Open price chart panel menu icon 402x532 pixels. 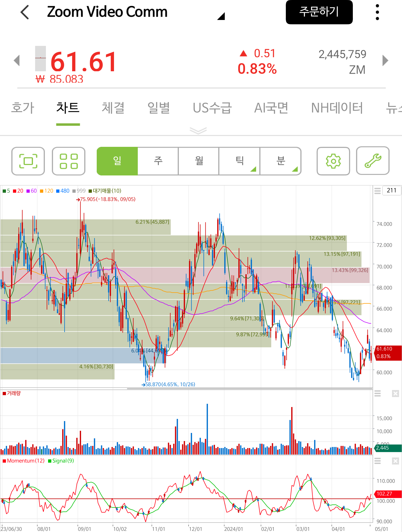[x=377, y=191]
